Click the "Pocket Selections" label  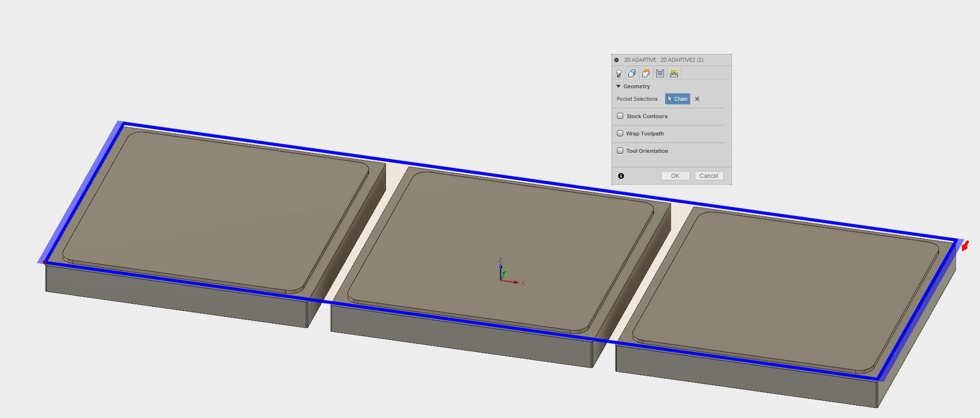coord(637,99)
